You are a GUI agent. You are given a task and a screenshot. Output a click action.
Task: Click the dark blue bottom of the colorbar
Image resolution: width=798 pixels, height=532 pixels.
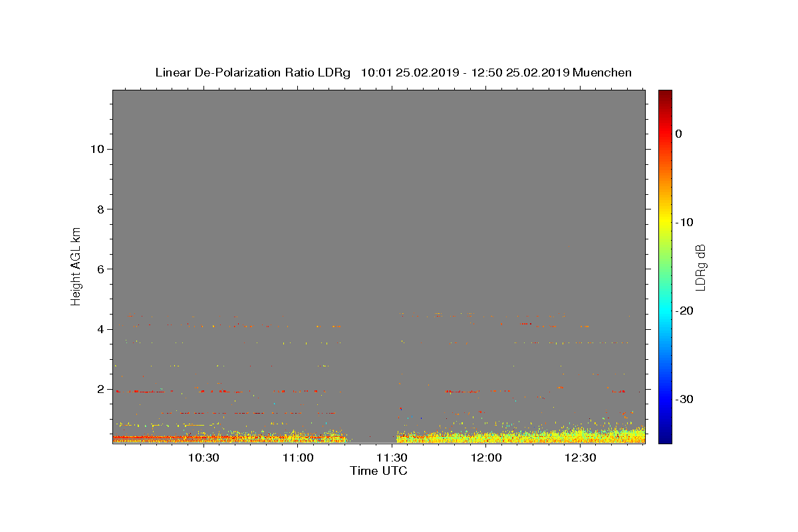(x=665, y=438)
